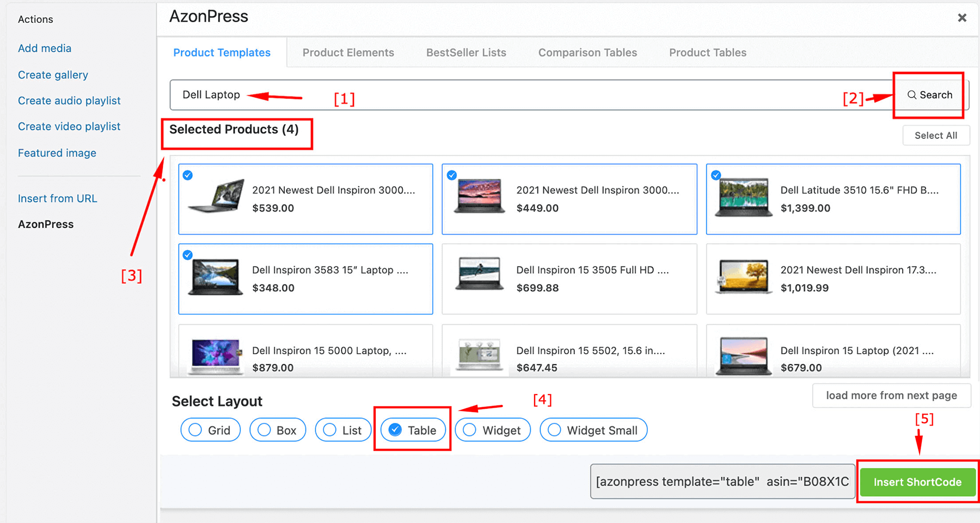Select the Box layout option

pos(278,430)
